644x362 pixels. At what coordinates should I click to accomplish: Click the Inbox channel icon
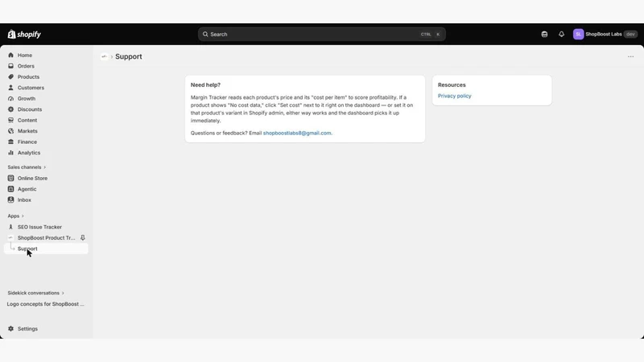pyautogui.click(x=10, y=200)
